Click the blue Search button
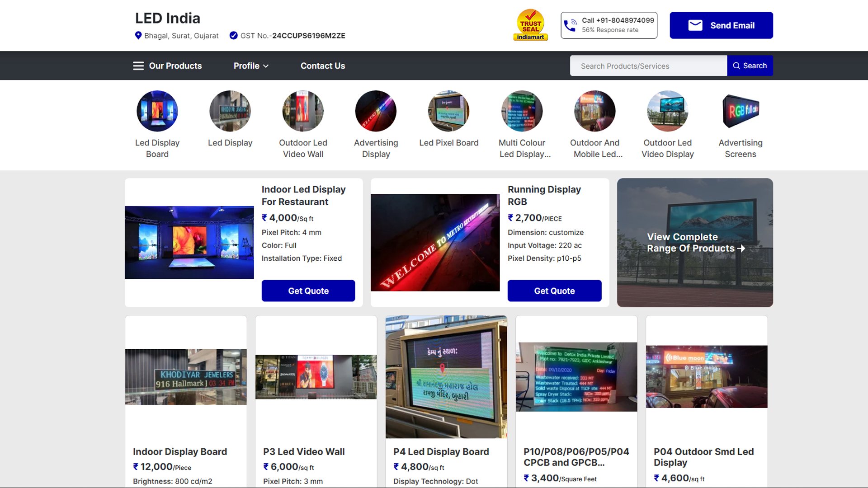This screenshot has width=868, height=488. 750,66
